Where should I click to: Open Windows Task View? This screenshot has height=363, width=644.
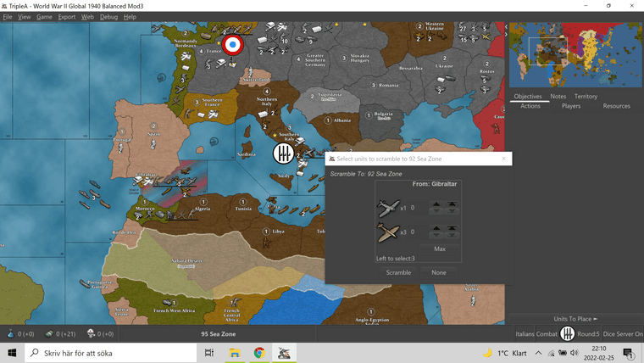(x=208, y=353)
